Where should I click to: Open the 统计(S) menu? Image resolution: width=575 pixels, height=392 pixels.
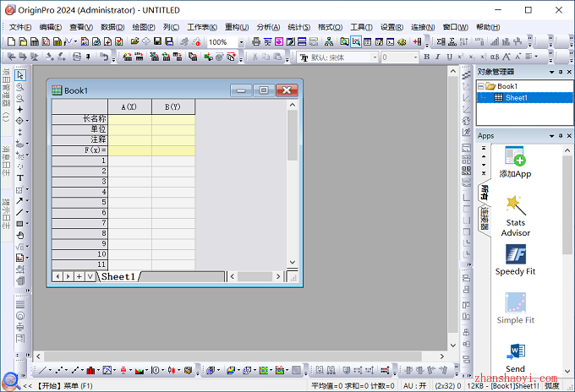(298, 27)
